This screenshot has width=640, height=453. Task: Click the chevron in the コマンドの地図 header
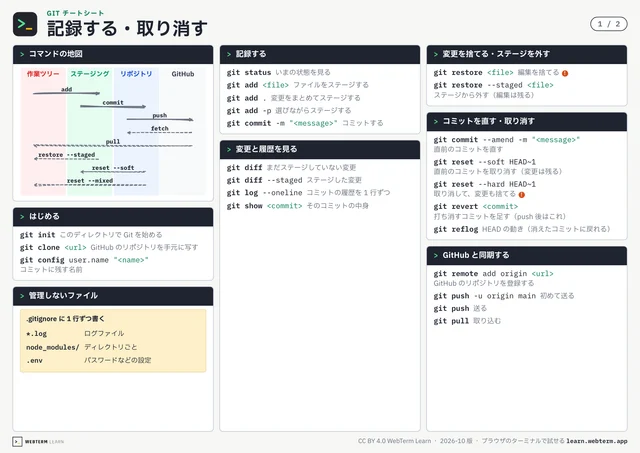point(22,54)
